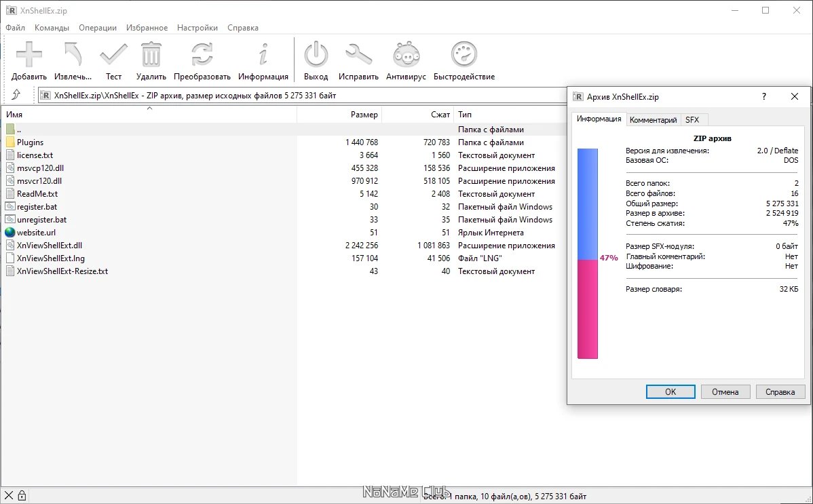Viewport: 813px width, 504px height.
Task: Click the type cell Ярлык Интернета
Action: [491, 232]
